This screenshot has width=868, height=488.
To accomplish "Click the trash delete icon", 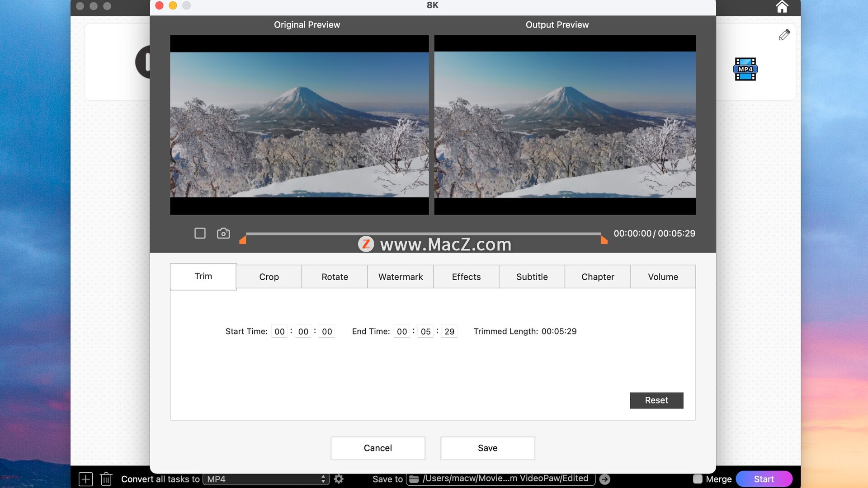I will [106, 479].
